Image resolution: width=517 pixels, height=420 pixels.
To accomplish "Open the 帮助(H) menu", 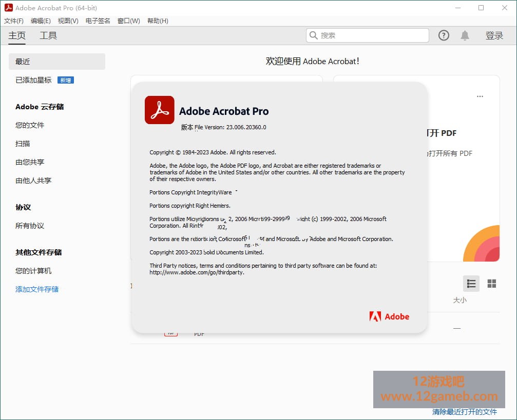I will (158, 21).
